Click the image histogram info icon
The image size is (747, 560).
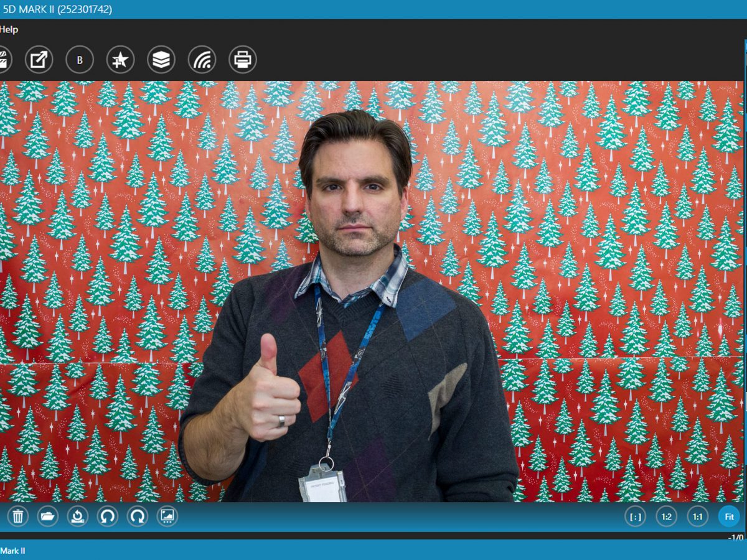(x=167, y=516)
